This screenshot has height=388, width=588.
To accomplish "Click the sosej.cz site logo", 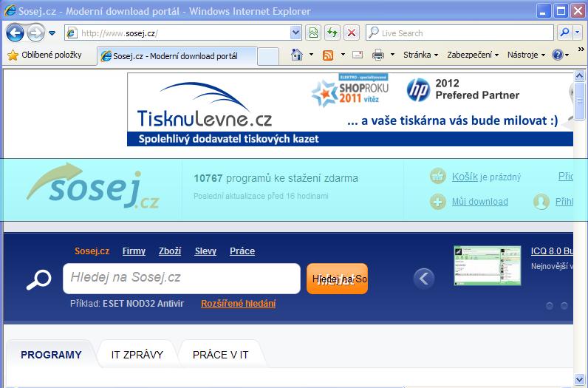I will point(93,186).
